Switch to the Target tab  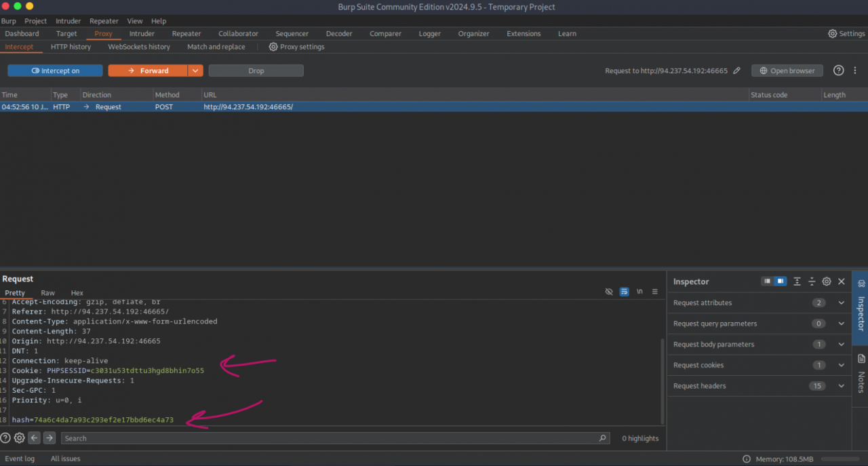(x=66, y=33)
